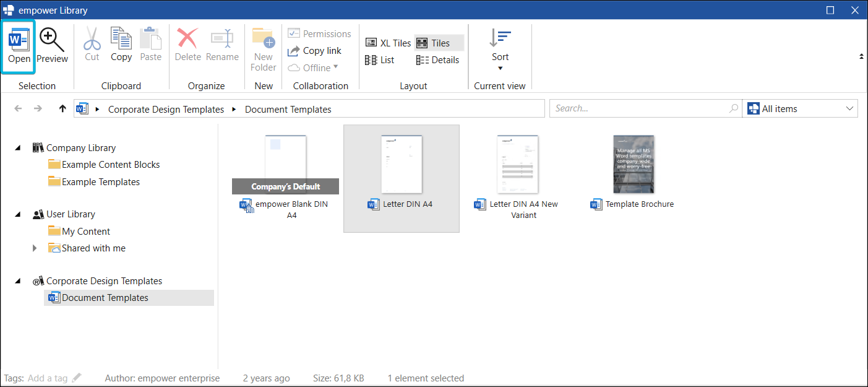The height and width of the screenshot is (387, 868).
Task: Create a New Folder
Action: click(x=264, y=48)
